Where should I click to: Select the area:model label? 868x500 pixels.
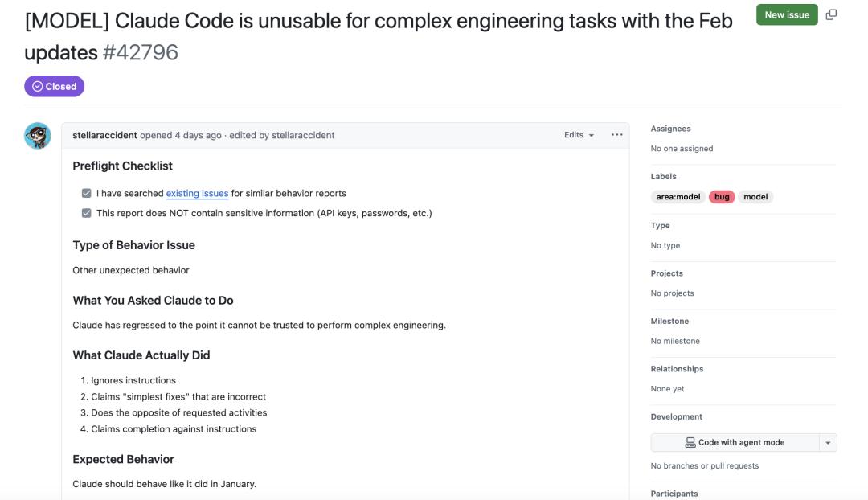tap(678, 197)
